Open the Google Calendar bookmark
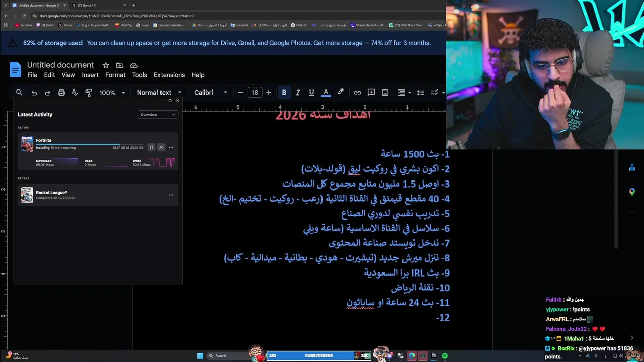Viewport: 644px width, 362px height. click(x=170, y=25)
